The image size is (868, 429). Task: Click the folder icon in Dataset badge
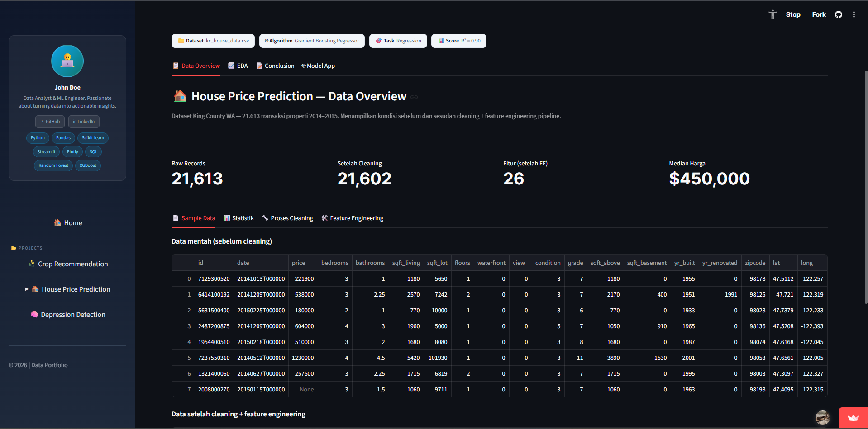pos(181,41)
